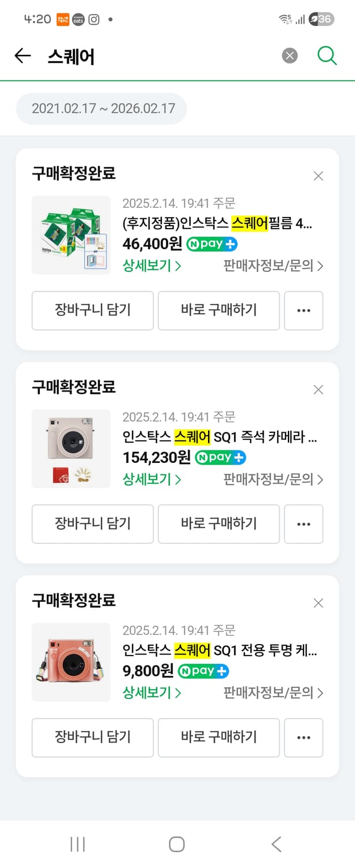The width and height of the screenshot is (355, 868).
Task: Tap 장바구니 담기 for the SQ1 camera
Action: (x=93, y=524)
